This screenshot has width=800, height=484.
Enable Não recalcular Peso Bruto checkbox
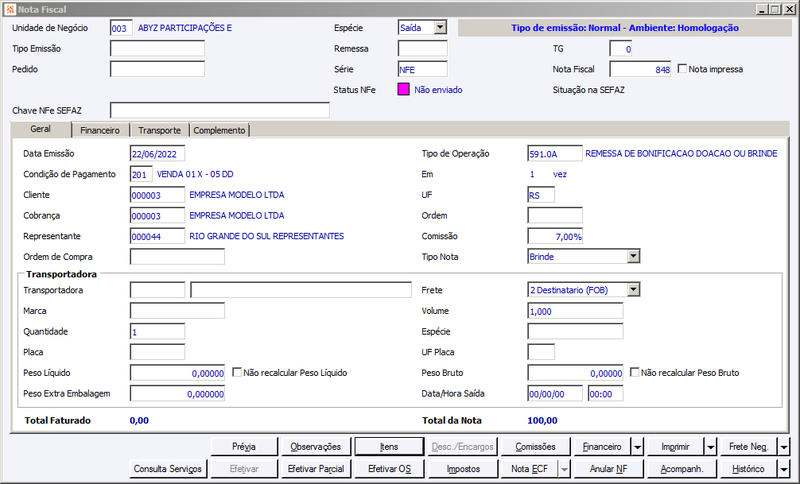point(634,372)
